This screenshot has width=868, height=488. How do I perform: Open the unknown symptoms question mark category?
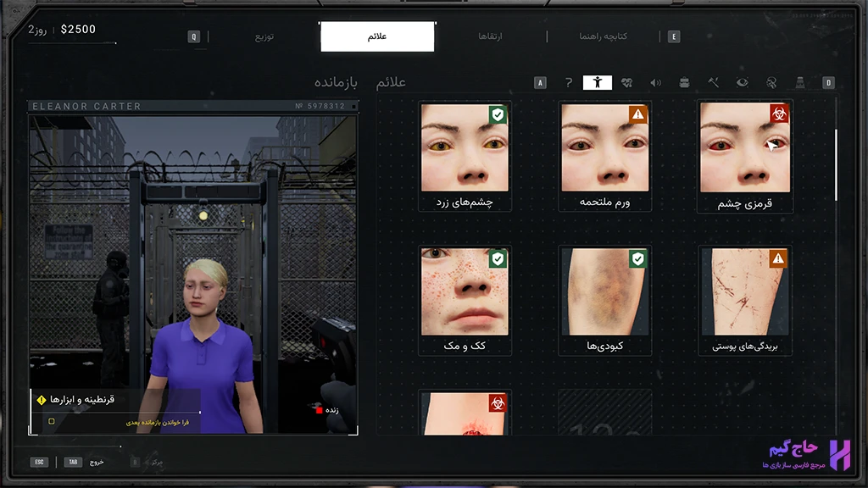(569, 82)
